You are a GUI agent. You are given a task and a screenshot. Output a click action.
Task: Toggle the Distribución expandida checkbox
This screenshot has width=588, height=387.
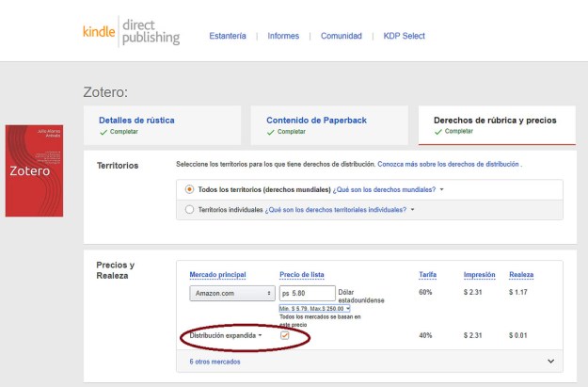click(x=285, y=335)
